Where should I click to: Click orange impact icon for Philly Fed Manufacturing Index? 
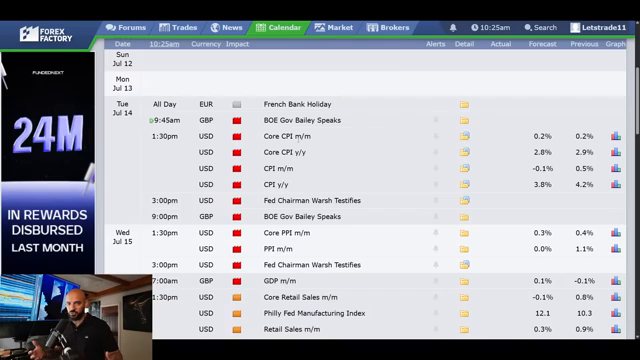tap(237, 313)
